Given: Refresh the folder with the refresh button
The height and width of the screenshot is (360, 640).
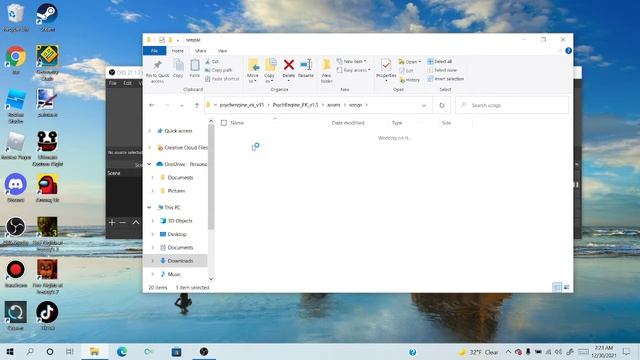Looking at the screenshot, I should (442, 105).
